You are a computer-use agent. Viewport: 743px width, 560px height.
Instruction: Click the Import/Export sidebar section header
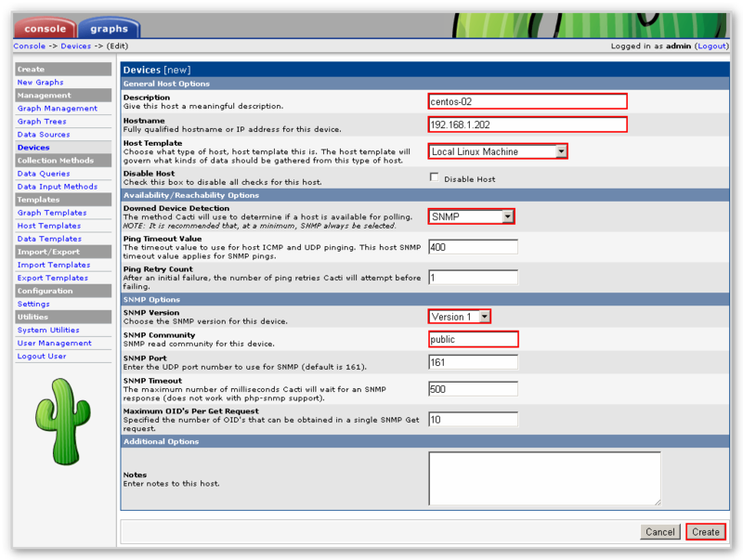[63, 252]
